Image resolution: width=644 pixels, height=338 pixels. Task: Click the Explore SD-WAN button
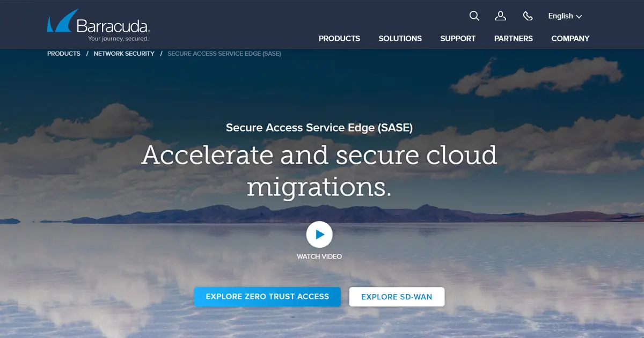(397, 297)
